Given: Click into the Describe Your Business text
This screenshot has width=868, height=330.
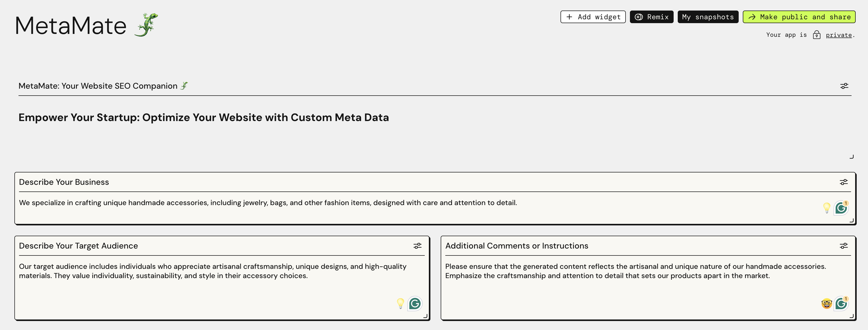Looking at the screenshot, I should [x=268, y=203].
